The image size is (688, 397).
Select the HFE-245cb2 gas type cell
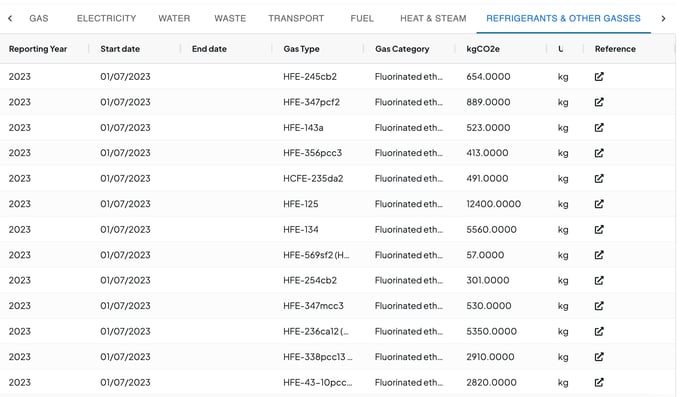tap(310, 77)
